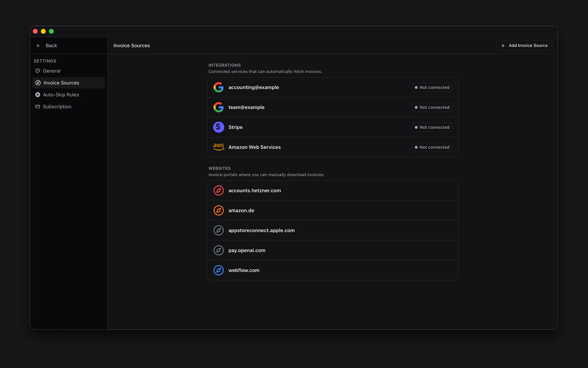Go to Subscription settings
This screenshot has width=588, height=368.
[x=68, y=106]
